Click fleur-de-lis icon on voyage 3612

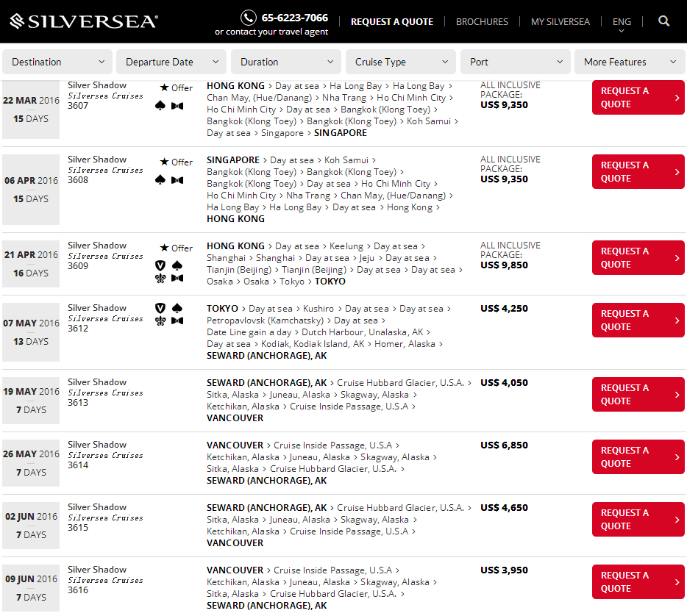(160, 320)
